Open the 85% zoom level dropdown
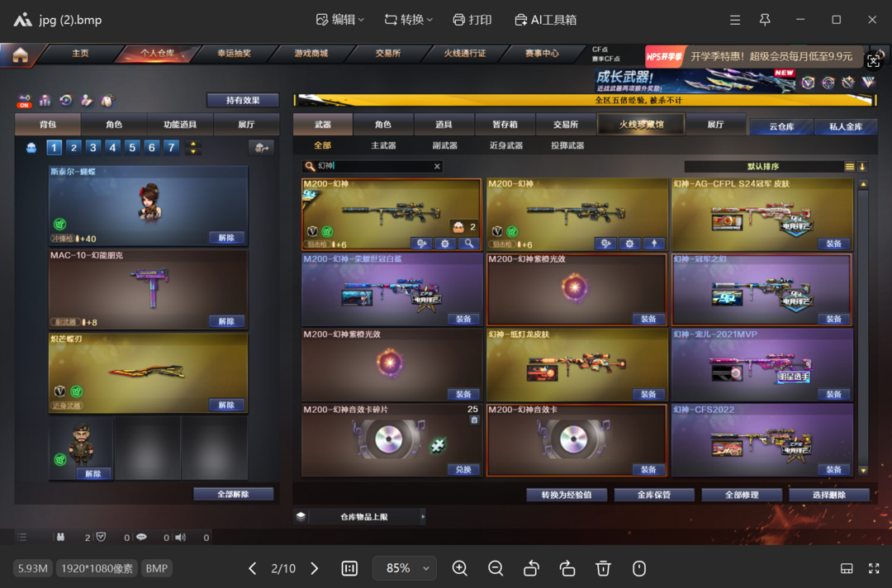This screenshot has width=892, height=588. [x=404, y=568]
